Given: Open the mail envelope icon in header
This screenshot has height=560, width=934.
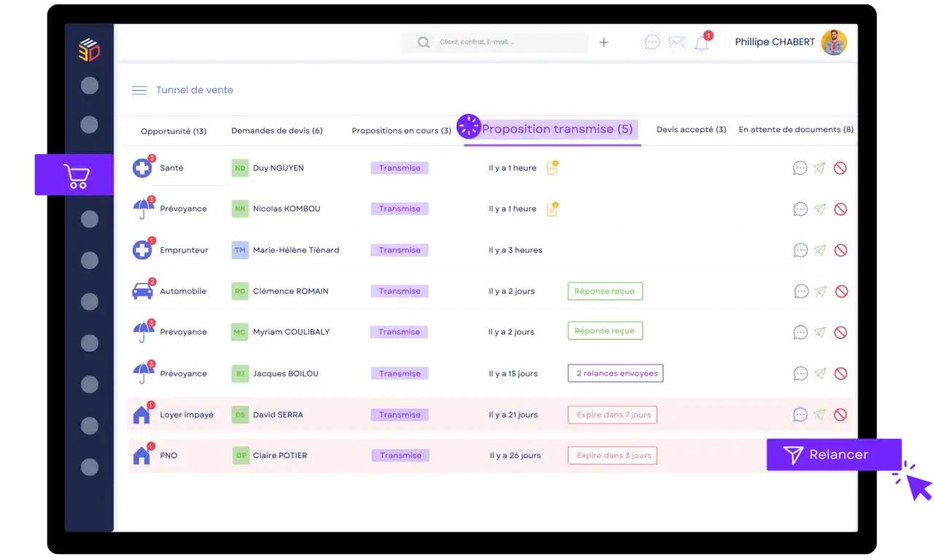Looking at the screenshot, I should 676,42.
